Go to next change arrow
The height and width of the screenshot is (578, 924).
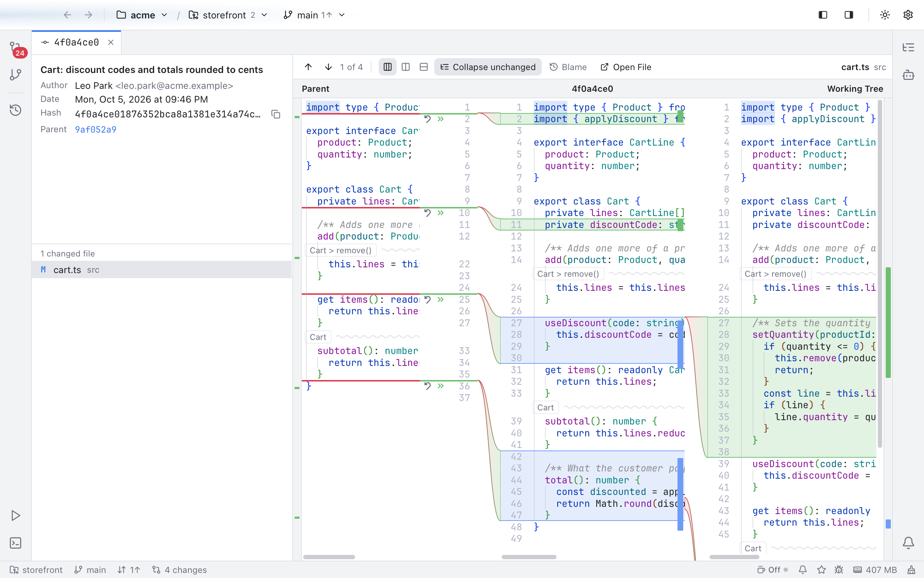click(328, 67)
